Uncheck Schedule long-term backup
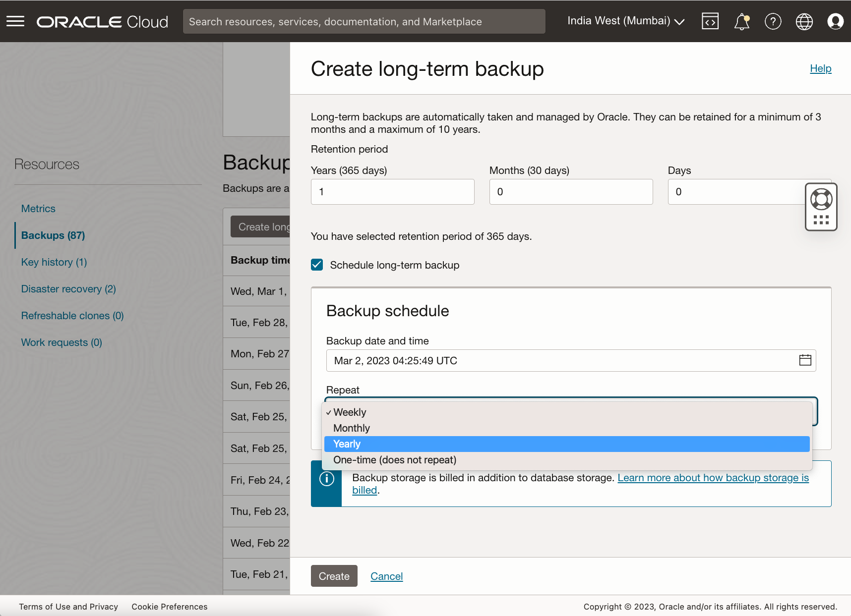The width and height of the screenshot is (851, 616). click(316, 265)
